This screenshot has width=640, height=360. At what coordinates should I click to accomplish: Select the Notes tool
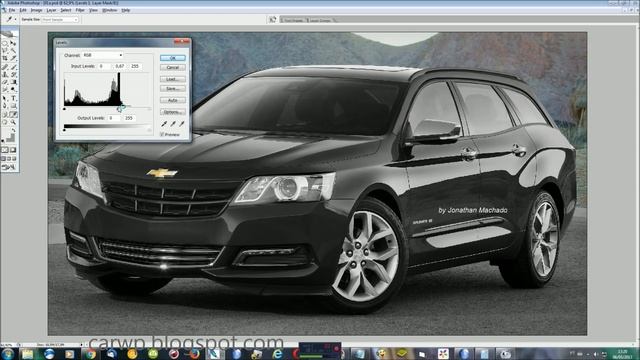pos(5,114)
